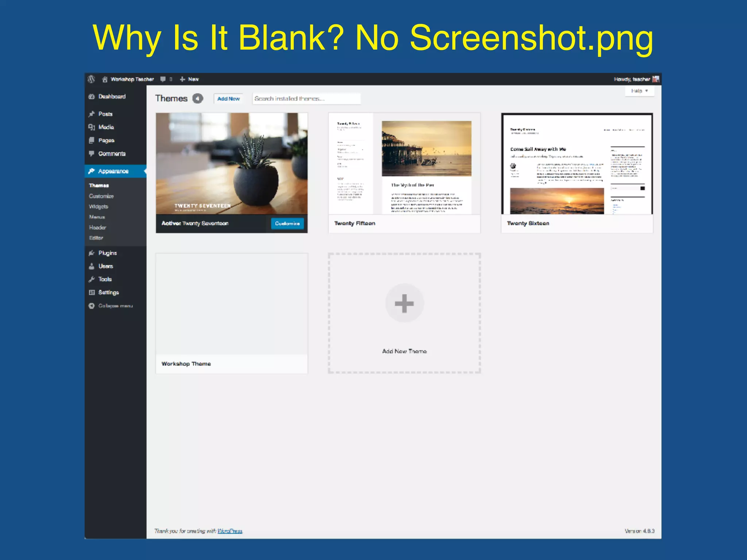The width and height of the screenshot is (747, 560).
Task: Click the Pages sidebar icon
Action: [x=92, y=140]
